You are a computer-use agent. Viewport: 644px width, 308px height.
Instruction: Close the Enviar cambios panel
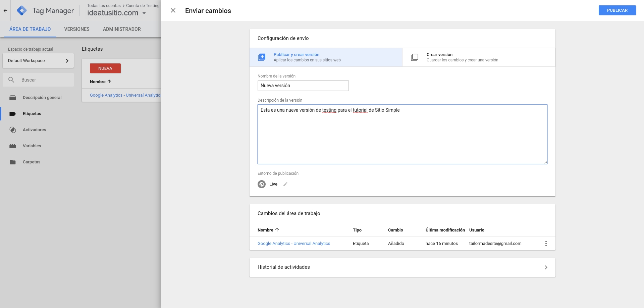point(173,10)
